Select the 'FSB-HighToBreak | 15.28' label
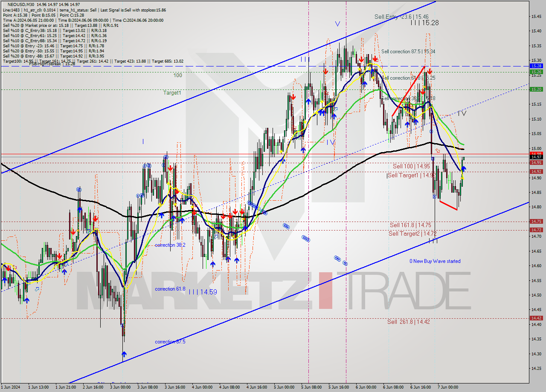The image size is (546, 392). point(52,64)
